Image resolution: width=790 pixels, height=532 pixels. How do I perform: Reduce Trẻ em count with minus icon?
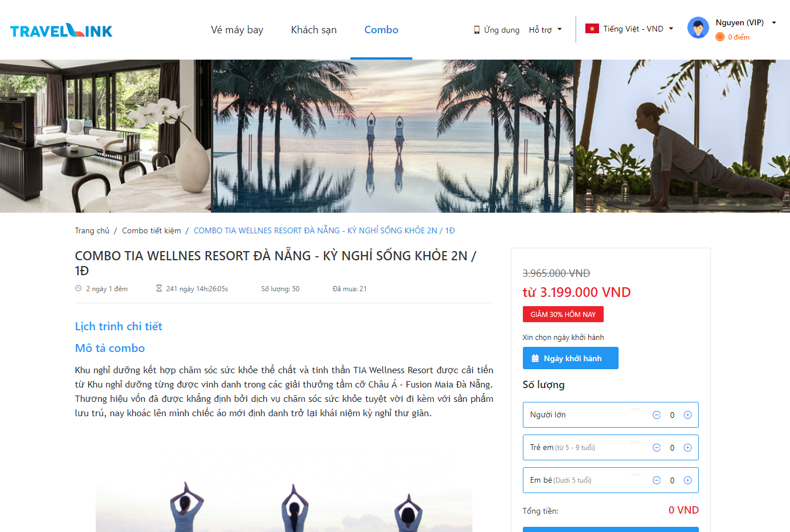pyautogui.click(x=656, y=448)
